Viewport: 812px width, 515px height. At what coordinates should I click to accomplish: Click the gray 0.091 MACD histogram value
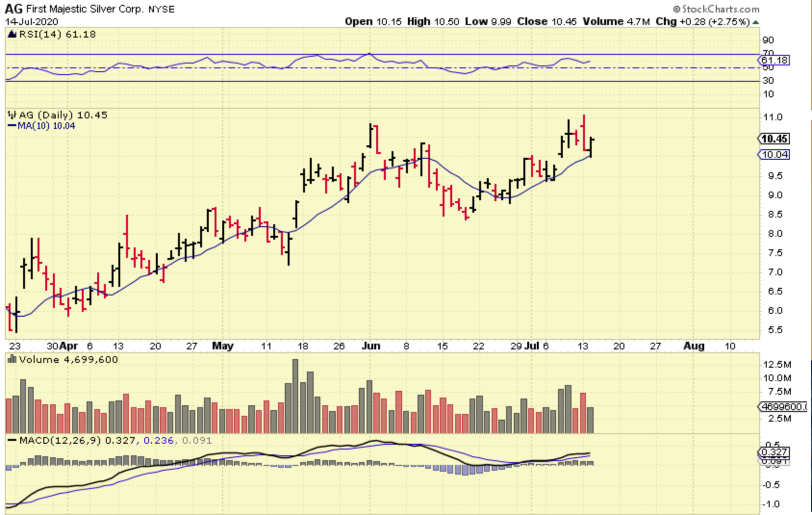pos(197,440)
